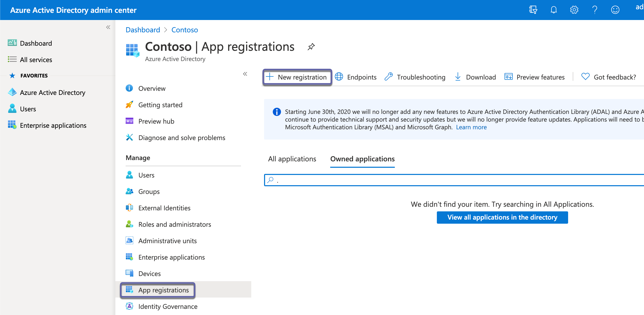
Task: Select App registrations in Manage menu
Action: [164, 290]
